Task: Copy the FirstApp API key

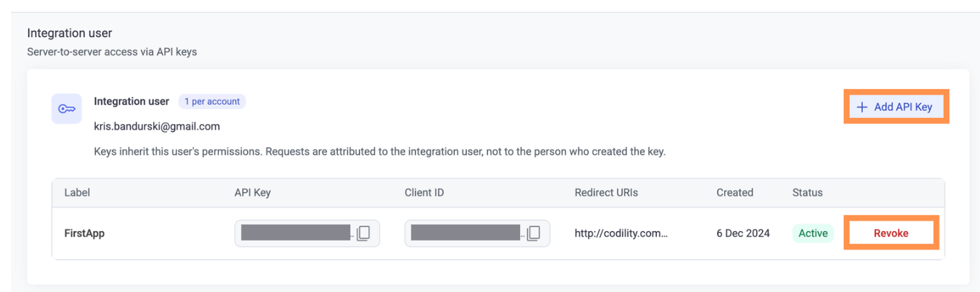Action: coord(363,234)
